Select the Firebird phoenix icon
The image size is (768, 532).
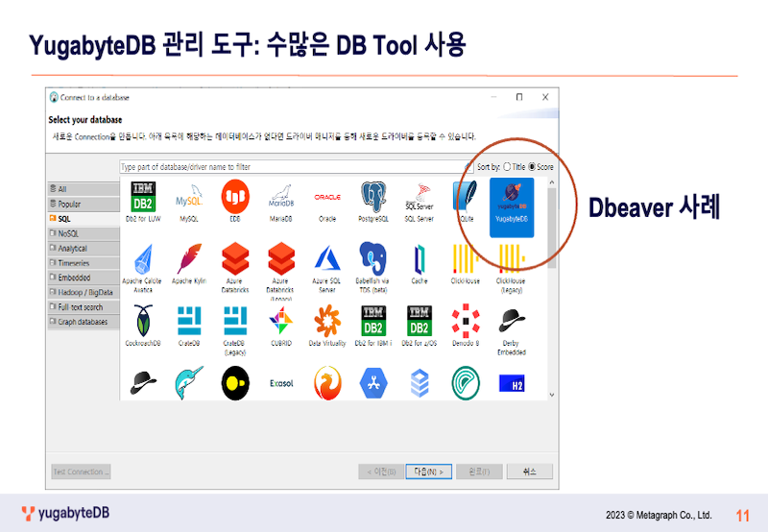(x=327, y=383)
